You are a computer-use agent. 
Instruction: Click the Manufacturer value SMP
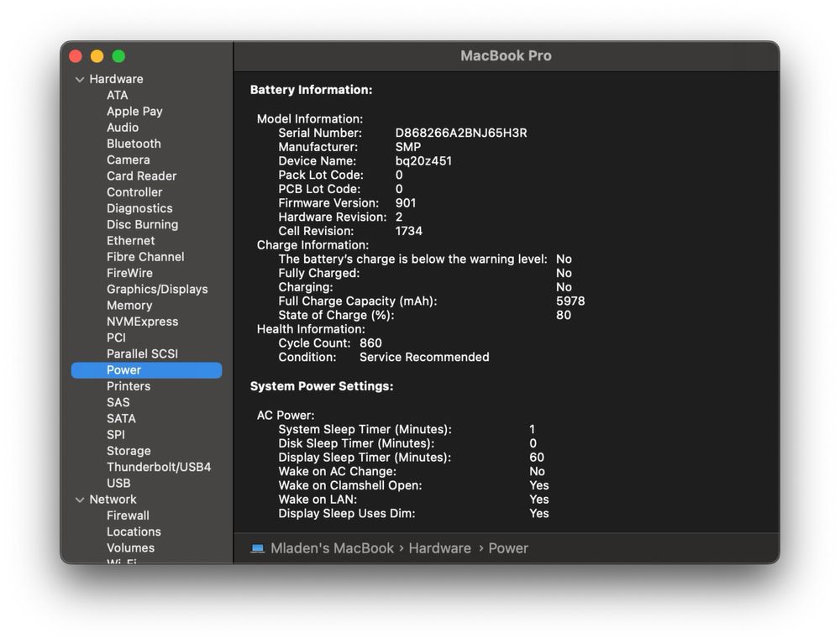pos(408,147)
